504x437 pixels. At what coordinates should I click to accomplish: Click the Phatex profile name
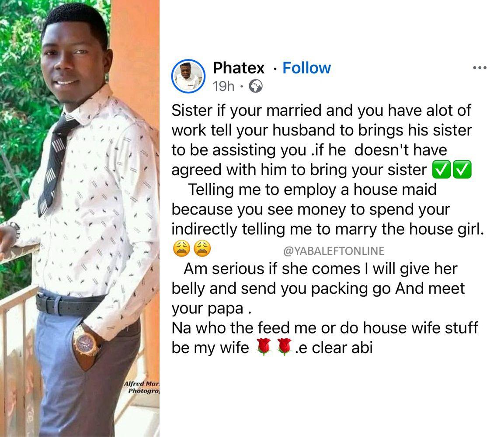point(239,68)
